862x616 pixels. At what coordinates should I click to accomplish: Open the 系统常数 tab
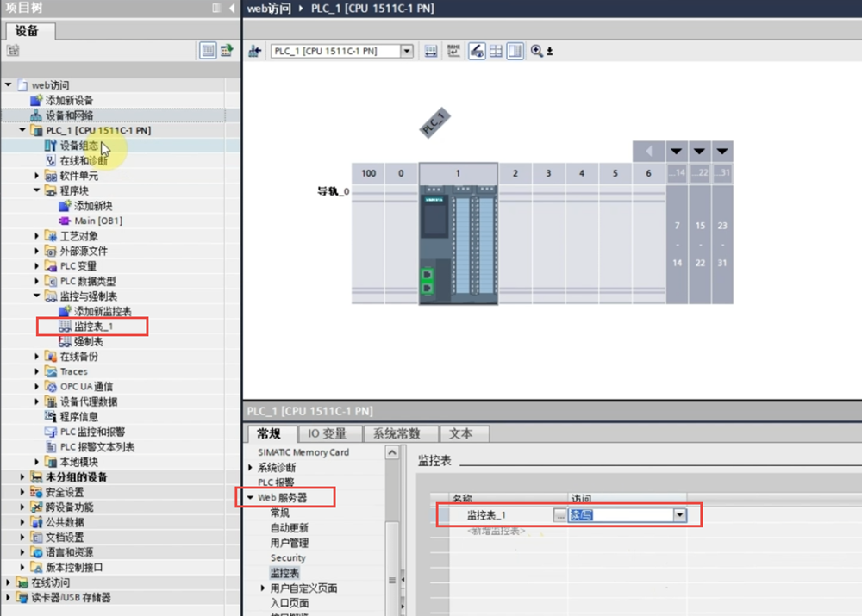[x=400, y=433]
